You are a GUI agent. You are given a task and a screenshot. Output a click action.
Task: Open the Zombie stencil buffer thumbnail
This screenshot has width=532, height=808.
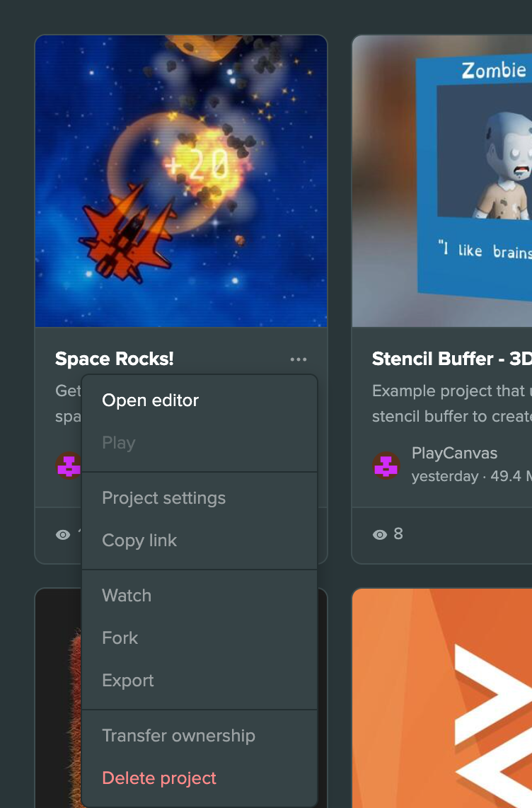(x=442, y=181)
